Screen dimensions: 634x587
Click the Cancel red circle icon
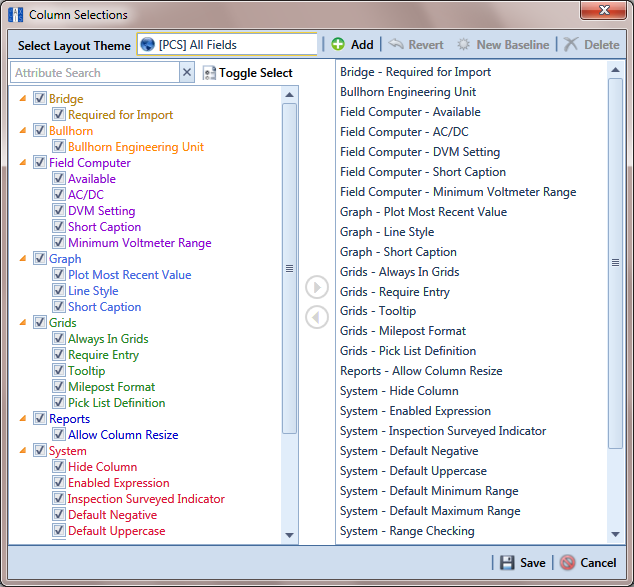click(x=567, y=563)
